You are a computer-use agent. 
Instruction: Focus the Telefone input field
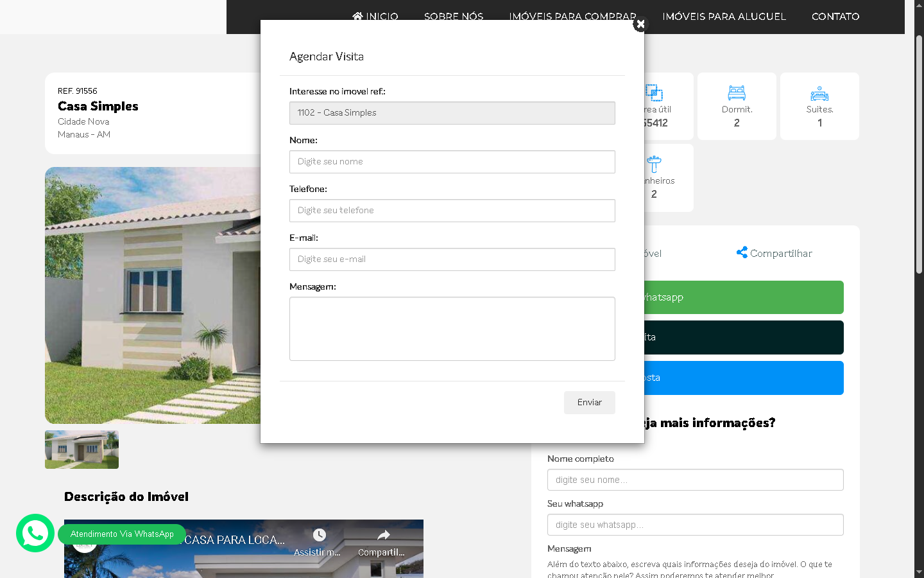click(452, 211)
